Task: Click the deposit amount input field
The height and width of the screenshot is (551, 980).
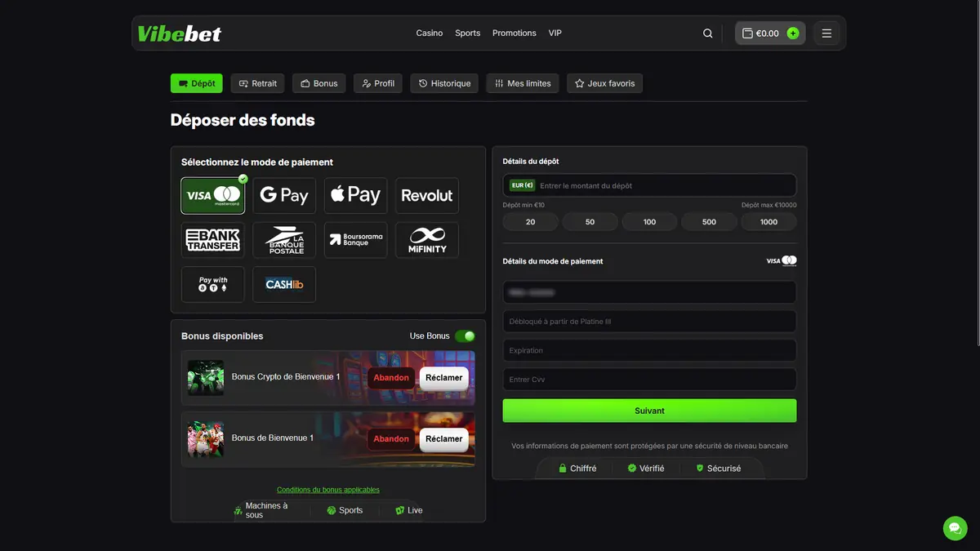Action: pyautogui.click(x=649, y=185)
